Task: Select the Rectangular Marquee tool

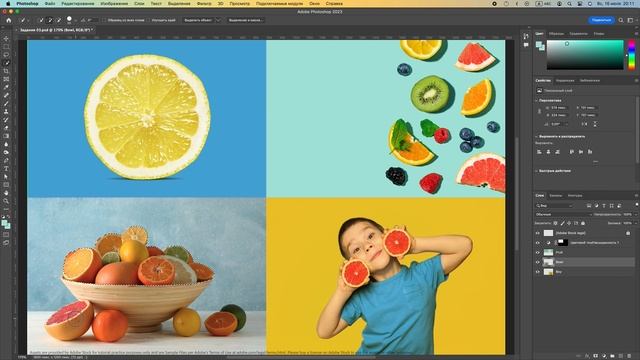Action: coord(6,47)
